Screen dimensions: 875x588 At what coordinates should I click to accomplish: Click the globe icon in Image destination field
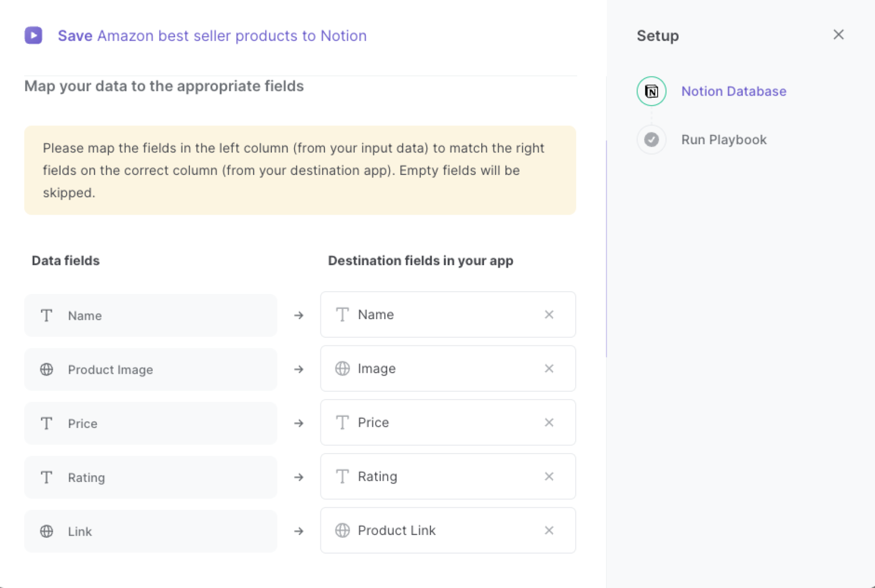click(x=342, y=369)
